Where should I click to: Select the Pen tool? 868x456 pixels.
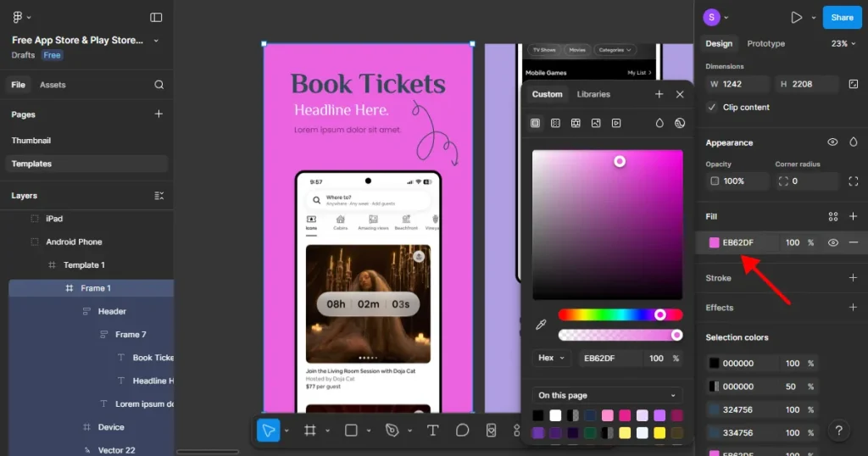click(x=392, y=430)
